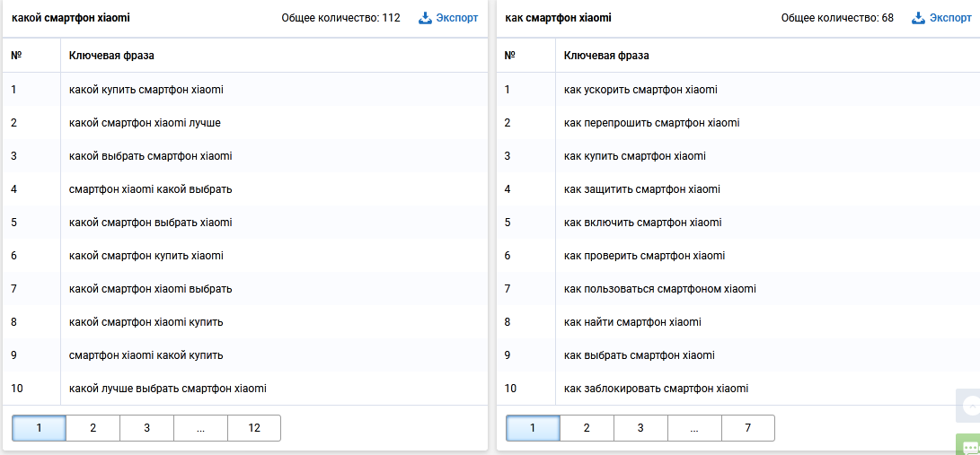Open the green chat widget icon
The height and width of the screenshot is (455, 980).
[969, 445]
